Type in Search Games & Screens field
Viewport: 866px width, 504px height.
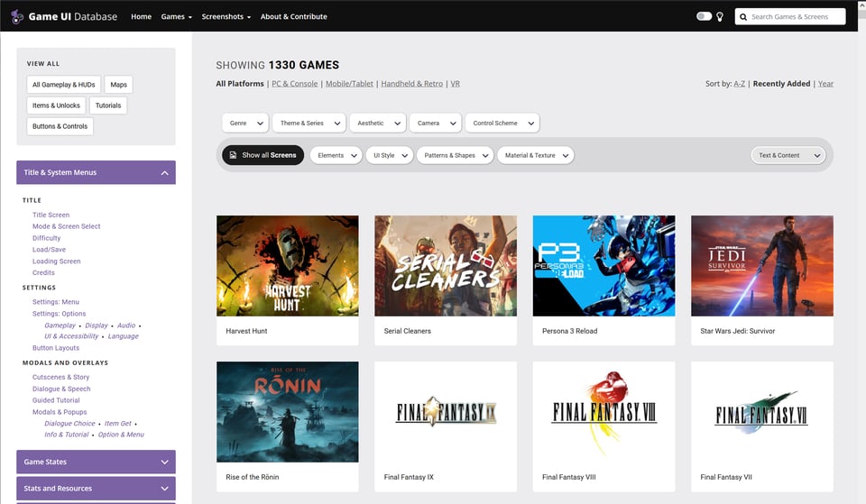(794, 16)
